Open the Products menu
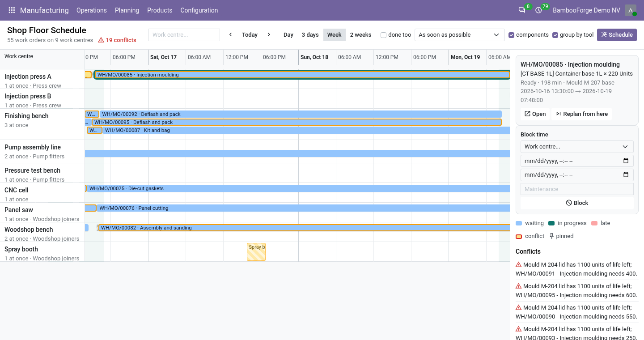 (160, 10)
